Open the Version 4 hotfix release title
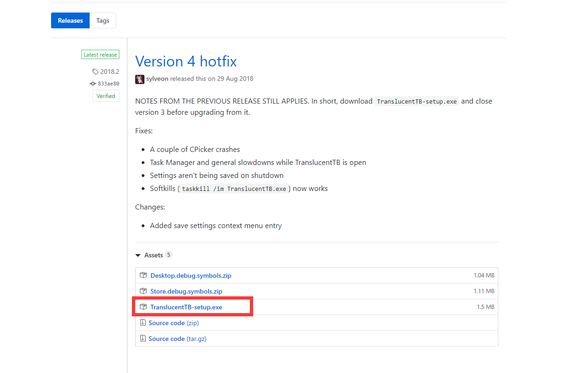This screenshot has height=373, width=588. 186,61
